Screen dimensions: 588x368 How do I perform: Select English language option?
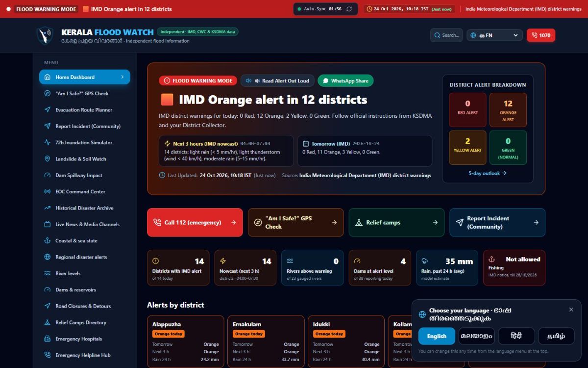tap(437, 336)
